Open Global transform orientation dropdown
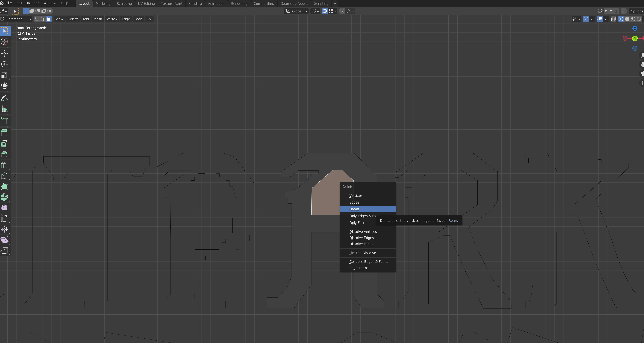 296,11
